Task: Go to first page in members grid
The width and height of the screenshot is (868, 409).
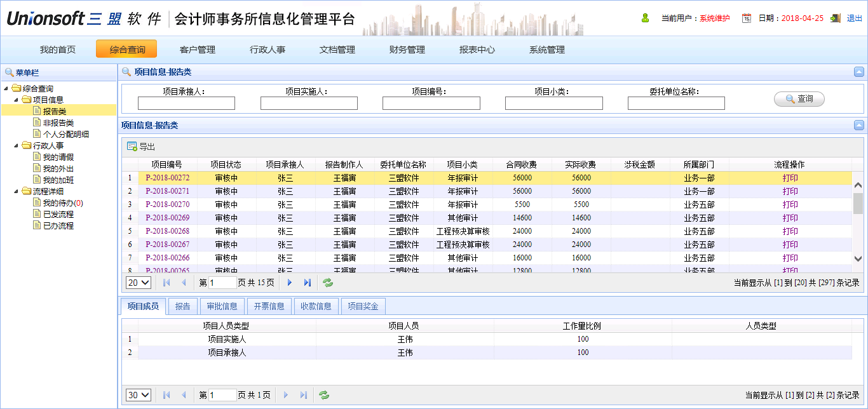Action: (x=167, y=395)
